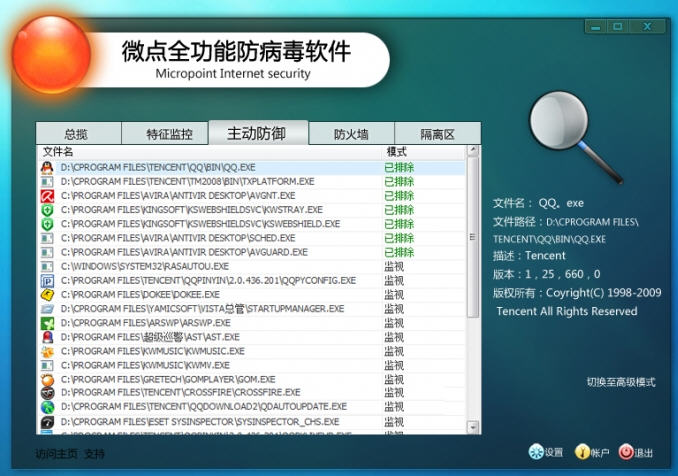This screenshot has width=678, height=476.
Task: Click the dark icon beside SYSINSPECTOR_CHS.EXE
Action: [x=47, y=422]
